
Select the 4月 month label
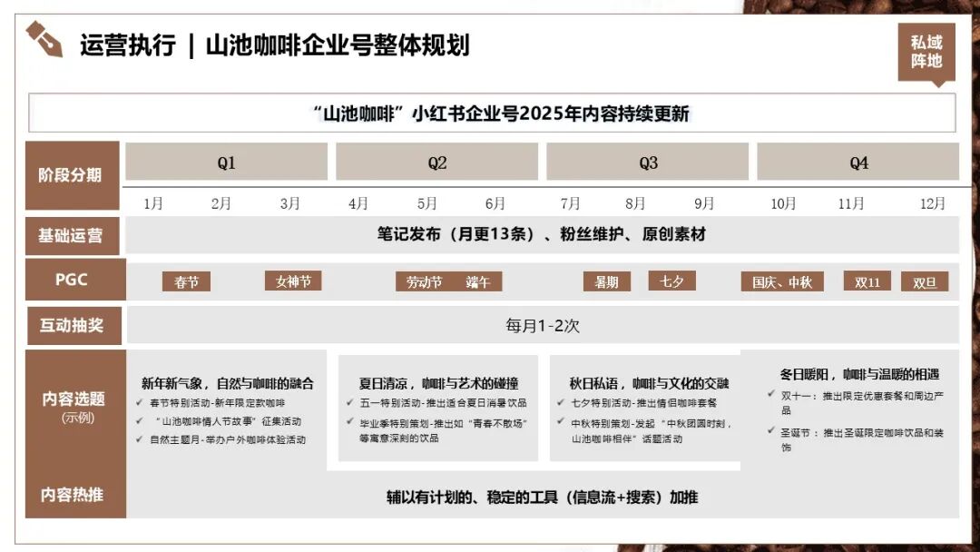358,203
